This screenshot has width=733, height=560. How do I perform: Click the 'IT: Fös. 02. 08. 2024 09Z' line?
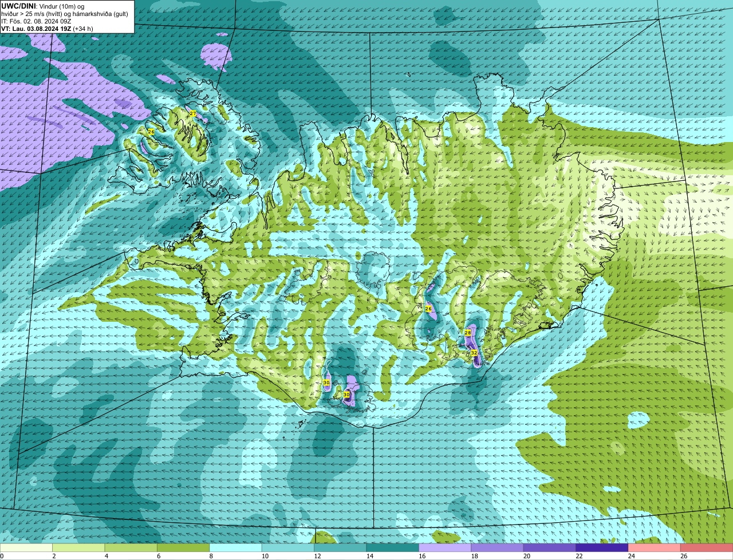point(36,21)
